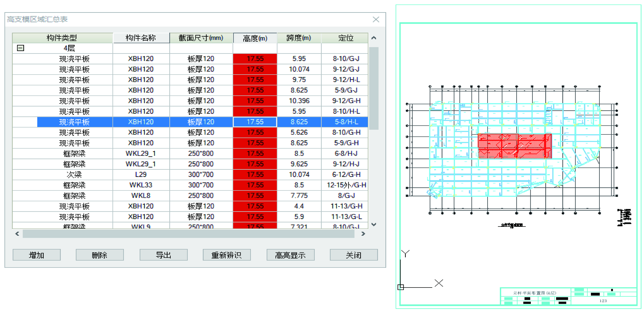
Task: Select row located at 8-10/H-L
Action: tap(190, 111)
